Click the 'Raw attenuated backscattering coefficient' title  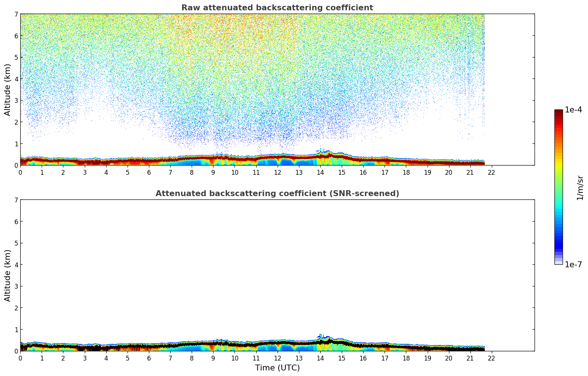pos(277,8)
